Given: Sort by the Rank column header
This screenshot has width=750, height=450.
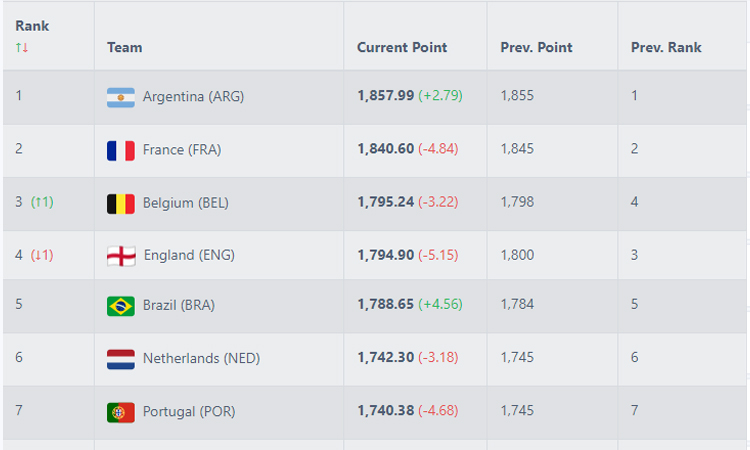Looking at the screenshot, I should pos(32,26).
